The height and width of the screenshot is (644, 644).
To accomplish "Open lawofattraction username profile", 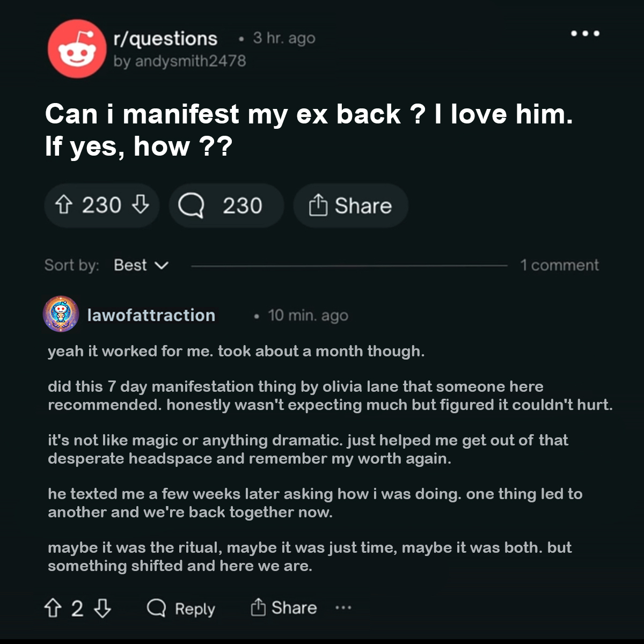I will (151, 315).
